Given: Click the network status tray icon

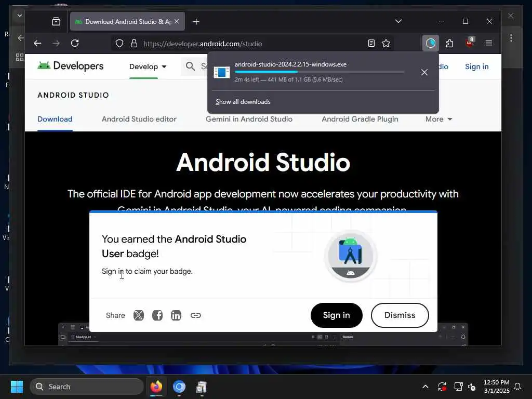Looking at the screenshot, I should point(458,387).
